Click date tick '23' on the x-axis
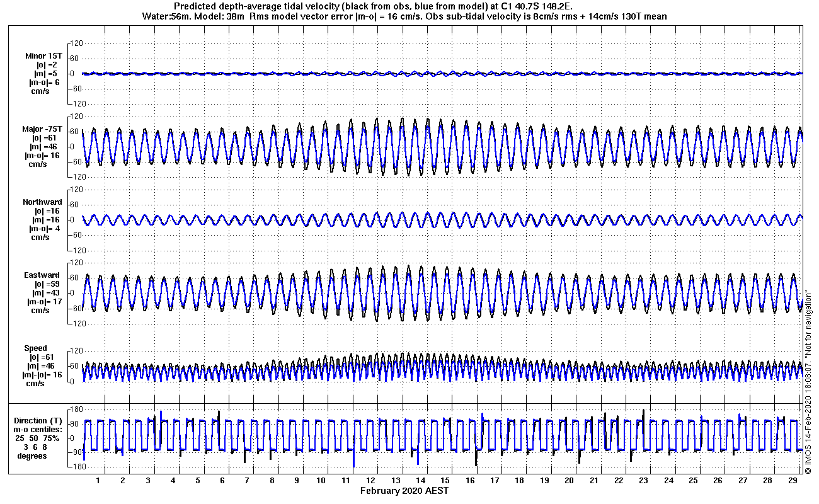The height and width of the screenshot is (504, 819). point(643,480)
